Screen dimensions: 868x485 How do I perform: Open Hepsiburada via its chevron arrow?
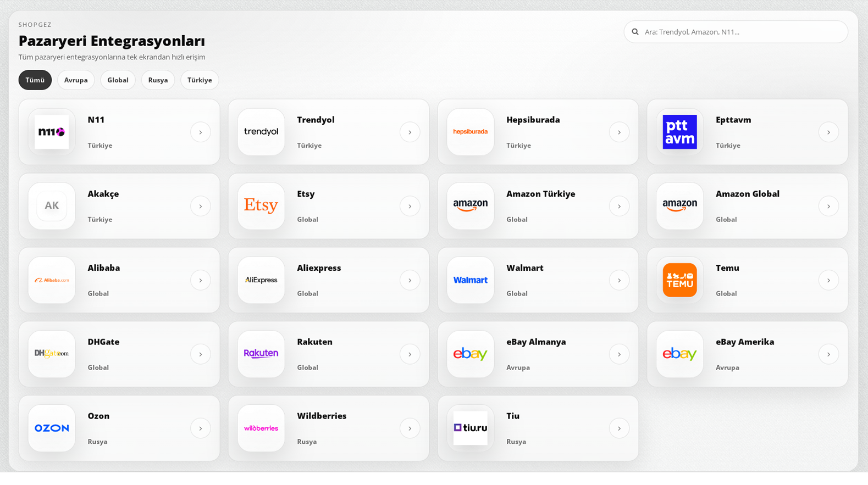click(x=620, y=132)
